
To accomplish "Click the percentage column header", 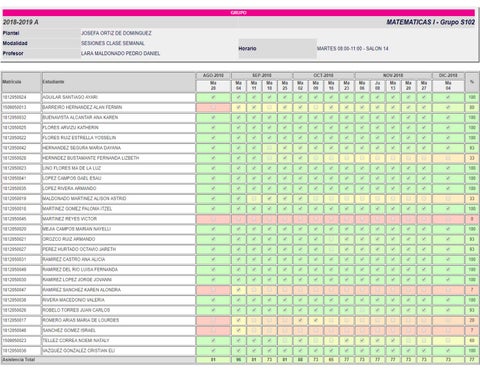I will [x=472, y=82].
